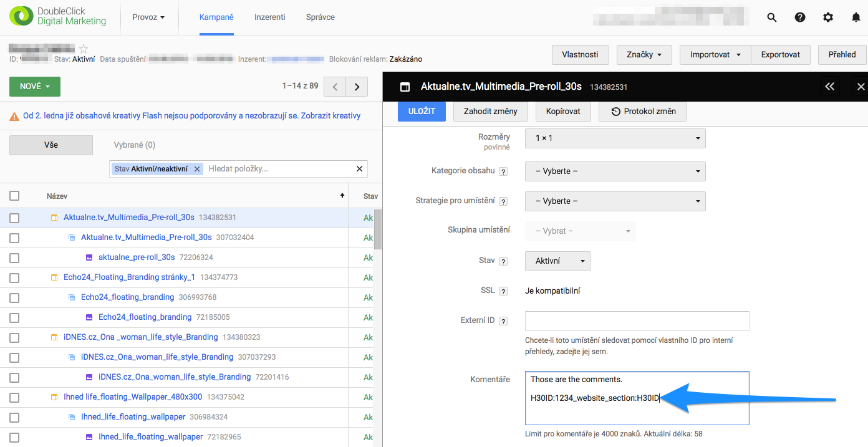Screen dimensions: 868x447
Task: Toggle select-all checkbox in Název header
Action: pyautogui.click(x=14, y=196)
